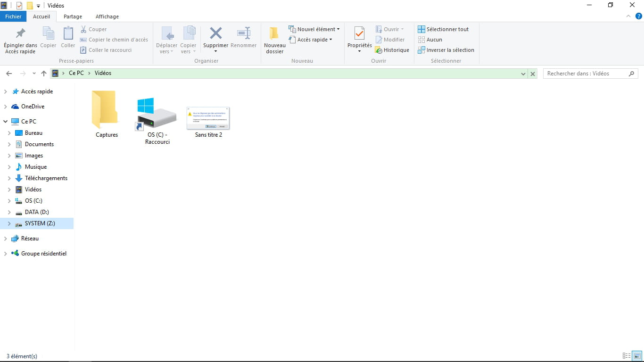Click the up-arrow parent folder button
644x362 pixels.
[44, 74]
